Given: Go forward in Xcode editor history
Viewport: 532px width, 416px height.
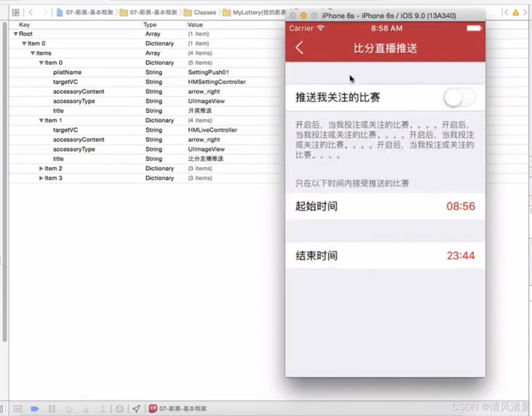Looking at the screenshot, I should (45, 12).
